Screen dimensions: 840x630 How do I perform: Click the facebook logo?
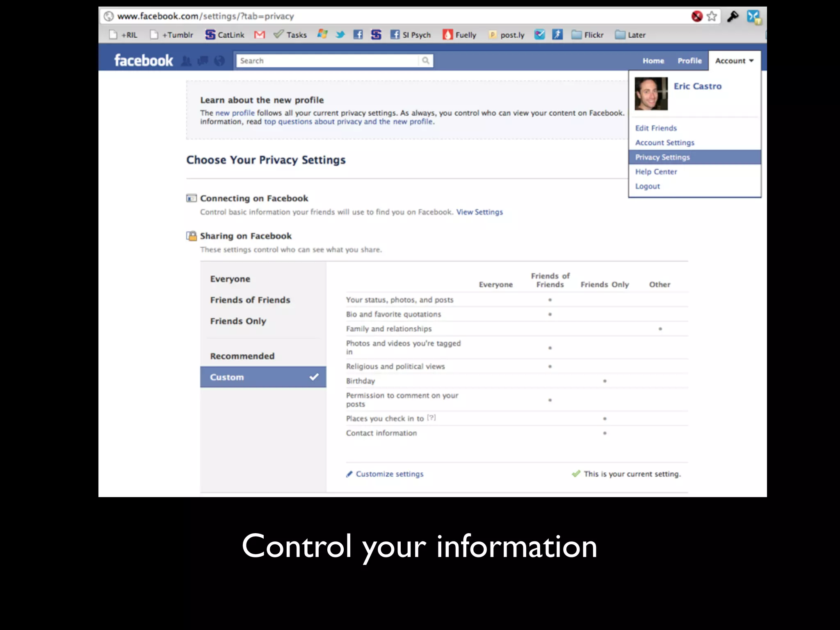(144, 61)
